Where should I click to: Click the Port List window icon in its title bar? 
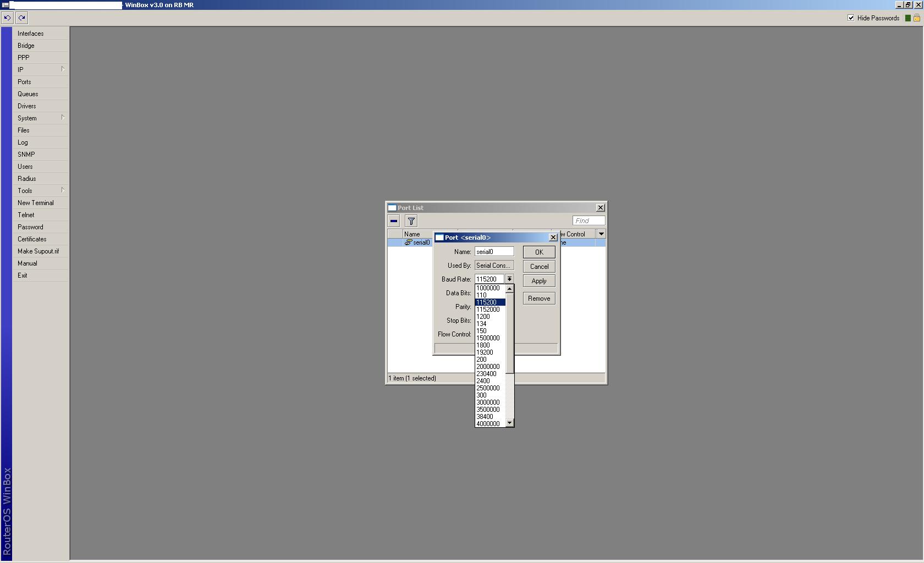[391, 207]
